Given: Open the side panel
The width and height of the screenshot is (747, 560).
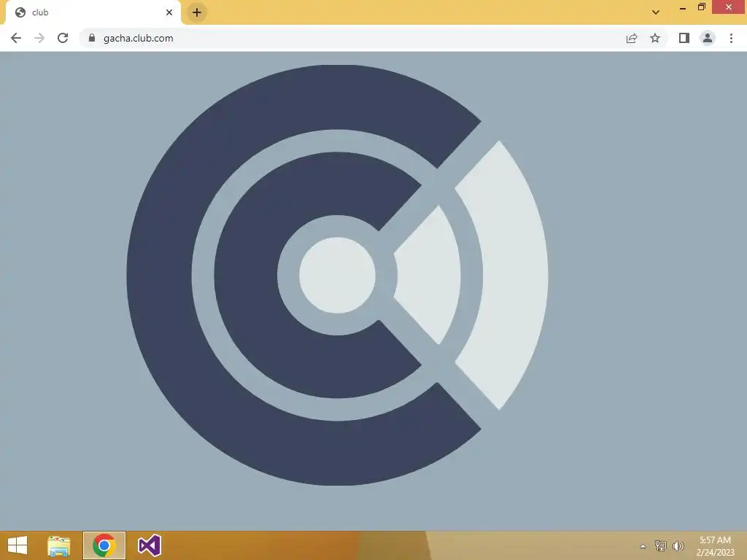Looking at the screenshot, I should pos(684,38).
